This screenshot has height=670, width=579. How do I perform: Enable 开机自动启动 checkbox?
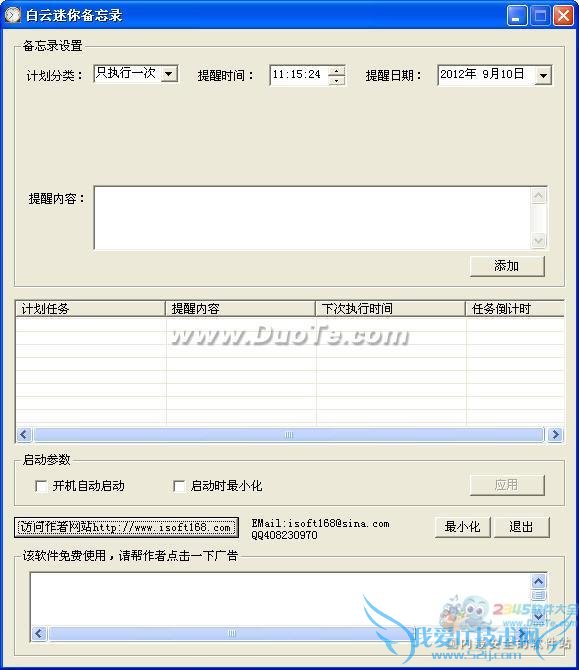[x=41, y=486]
